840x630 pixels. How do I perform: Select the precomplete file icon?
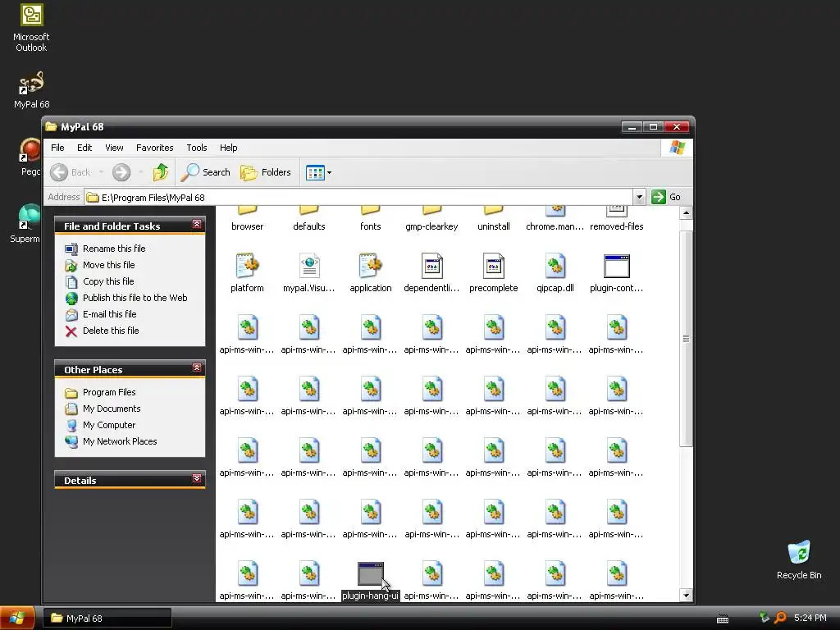493,266
